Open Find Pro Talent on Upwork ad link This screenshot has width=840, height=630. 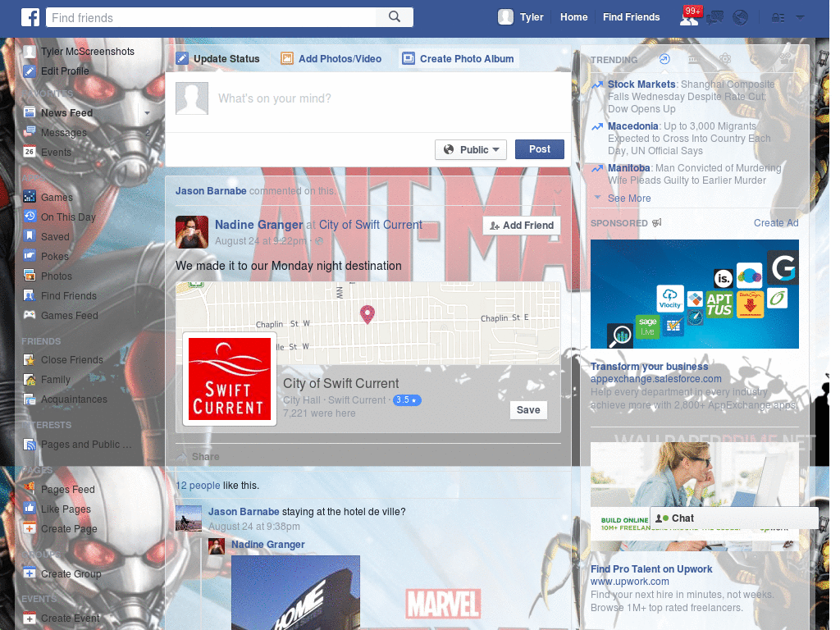click(651, 569)
